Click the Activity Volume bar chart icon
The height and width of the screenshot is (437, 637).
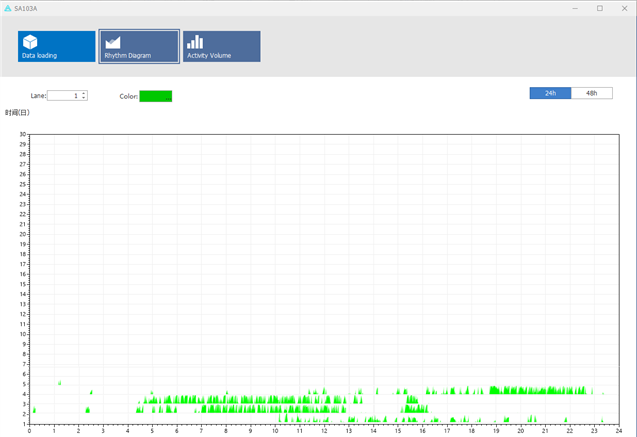pyautogui.click(x=195, y=41)
